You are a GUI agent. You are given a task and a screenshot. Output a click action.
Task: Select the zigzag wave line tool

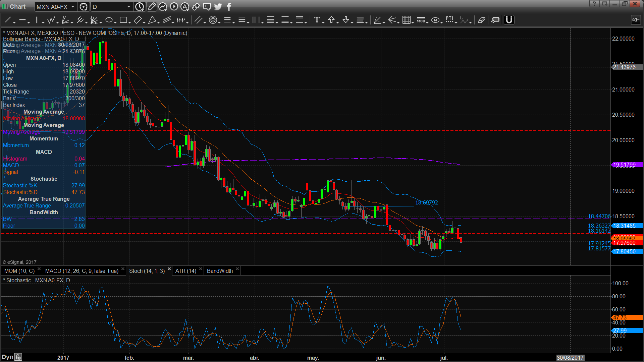click(51, 20)
